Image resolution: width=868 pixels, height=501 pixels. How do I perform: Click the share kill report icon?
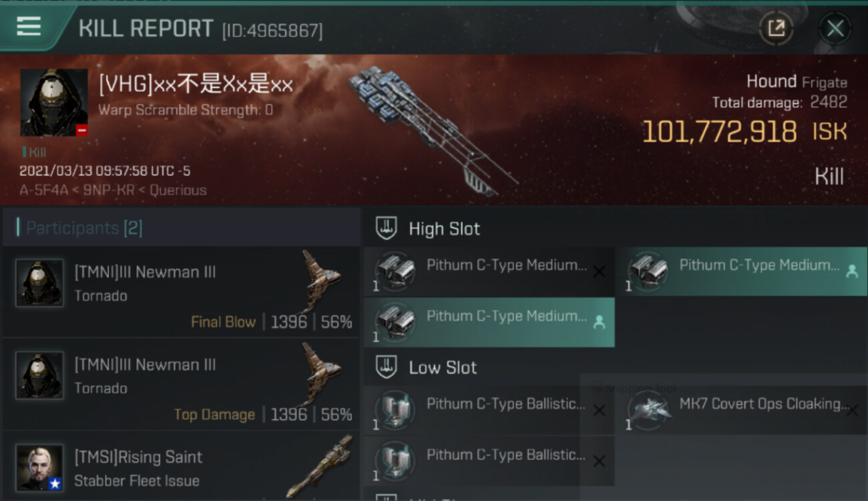click(x=776, y=28)
